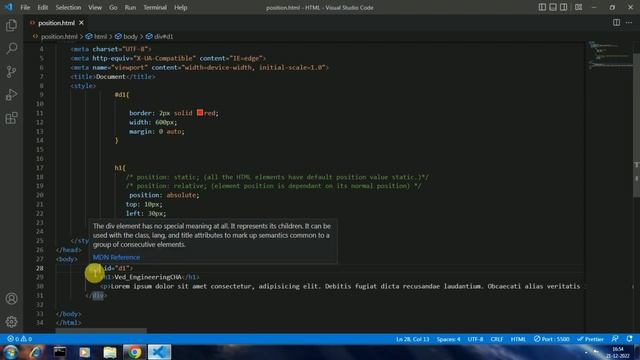Open the Go menu
Image resolution: width=640 pixels, height=360 pixels.
tap(113, 7)
